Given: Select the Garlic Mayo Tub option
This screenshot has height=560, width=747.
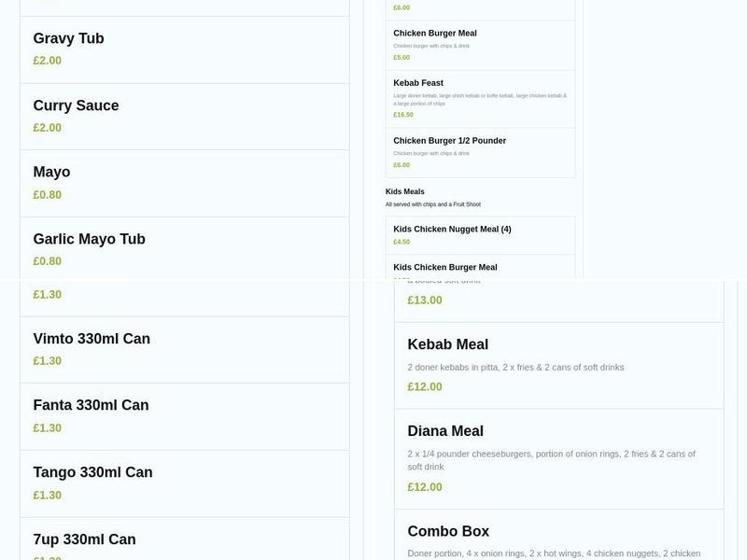Looking at the screenshot, I should 89,239.
